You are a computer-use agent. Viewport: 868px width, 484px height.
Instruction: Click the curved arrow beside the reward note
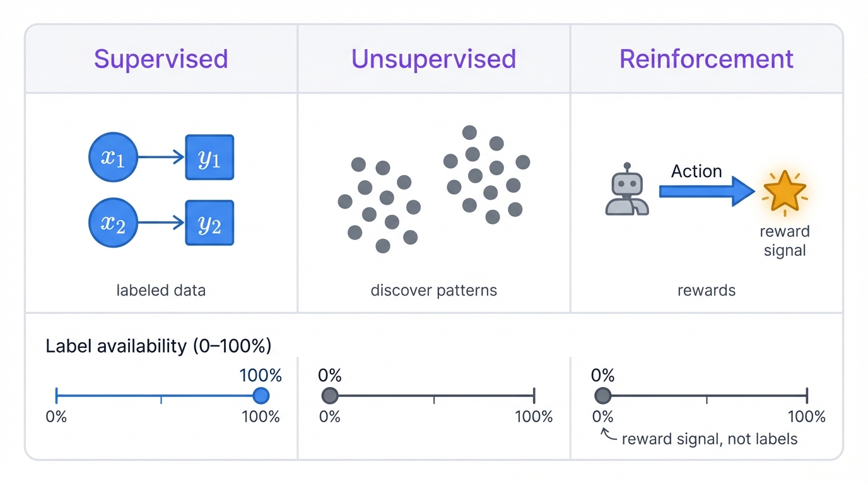pyautogui.click(x=608, y=435)
